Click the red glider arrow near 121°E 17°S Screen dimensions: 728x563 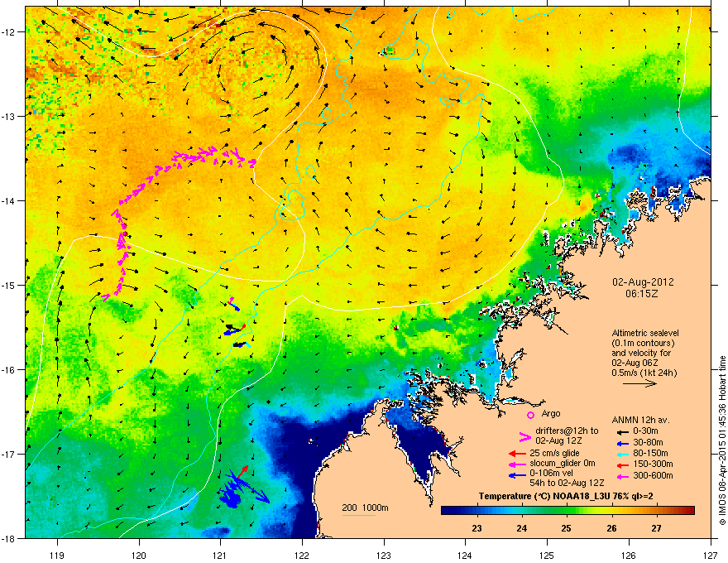[x=242, y=471]
